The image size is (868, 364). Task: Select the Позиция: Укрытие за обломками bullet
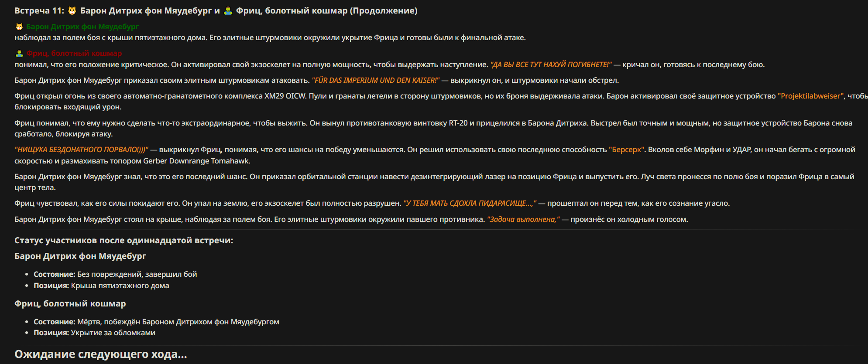[94, 333]
